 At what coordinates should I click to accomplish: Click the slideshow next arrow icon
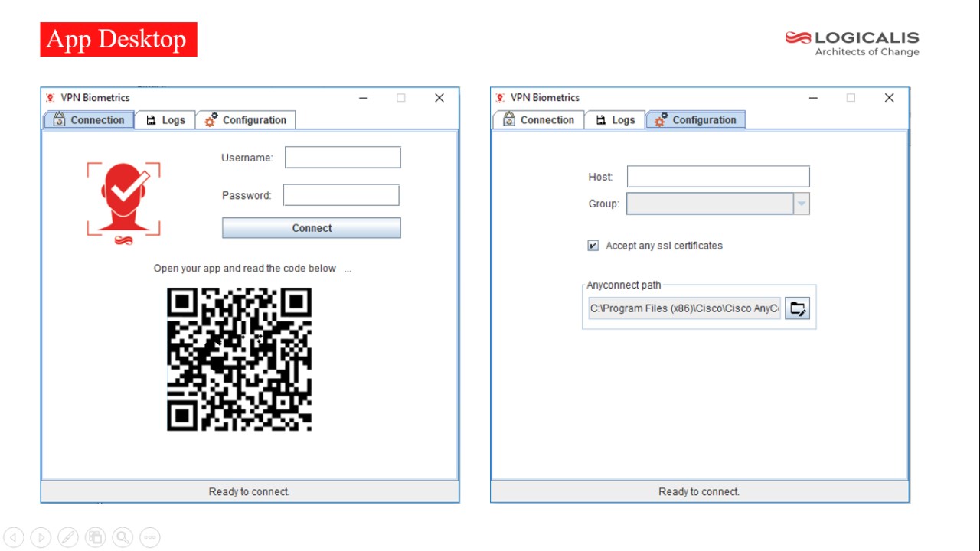(41, 537)
